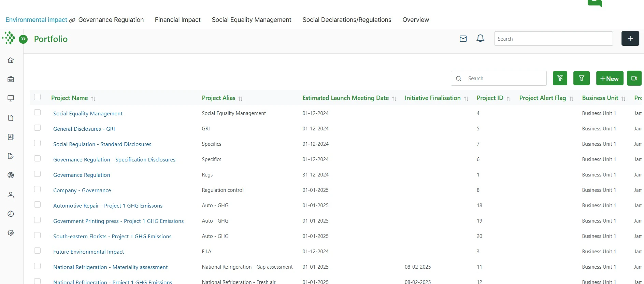Expand sidebar with green double-arrow icon
The height and width of the screenshot is (284, 644).
[x=23, y=39]
